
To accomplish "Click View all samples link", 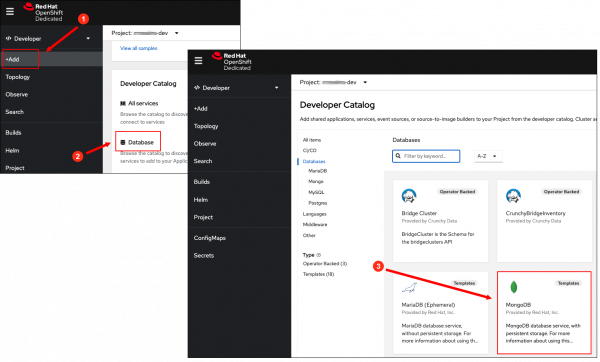I will click(139, 48).
